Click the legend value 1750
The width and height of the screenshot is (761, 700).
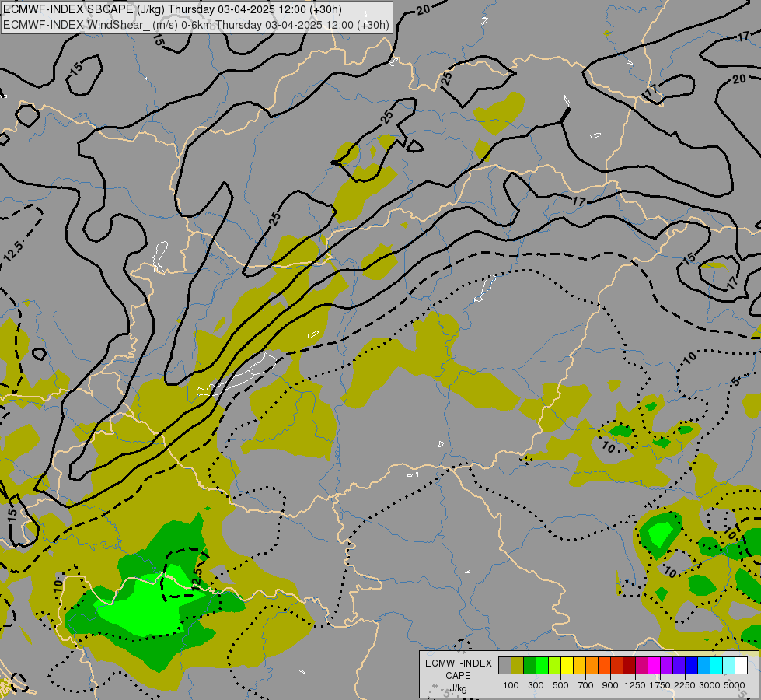(660, 685)
